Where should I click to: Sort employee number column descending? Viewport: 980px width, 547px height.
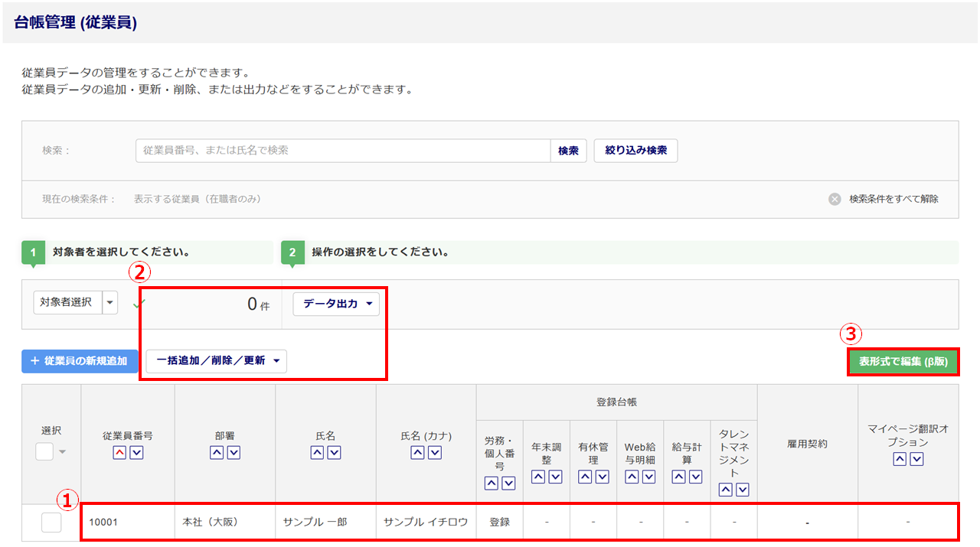(x=136, y=453)
